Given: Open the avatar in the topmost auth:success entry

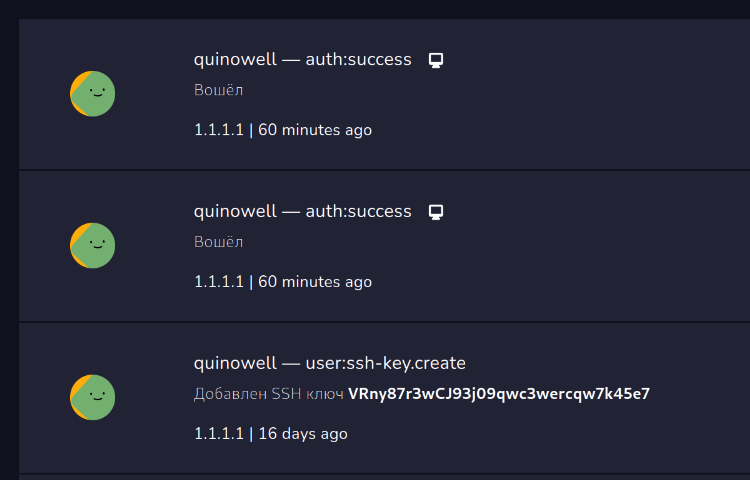Looking at the screenshot, I should [92, 93].
